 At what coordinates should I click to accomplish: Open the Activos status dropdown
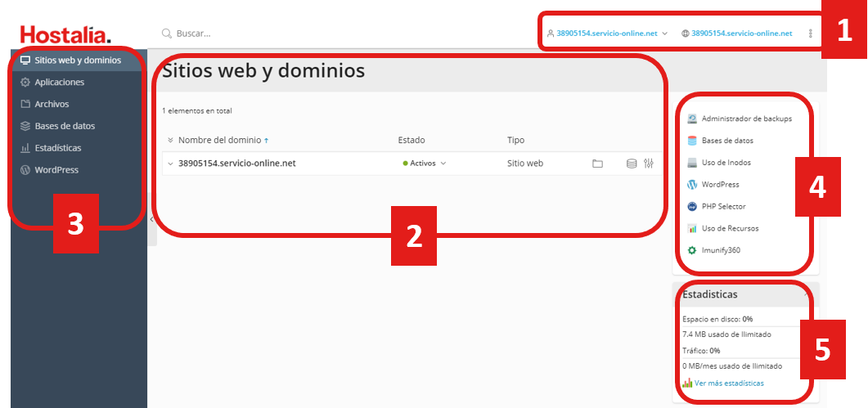click(425, 164)
